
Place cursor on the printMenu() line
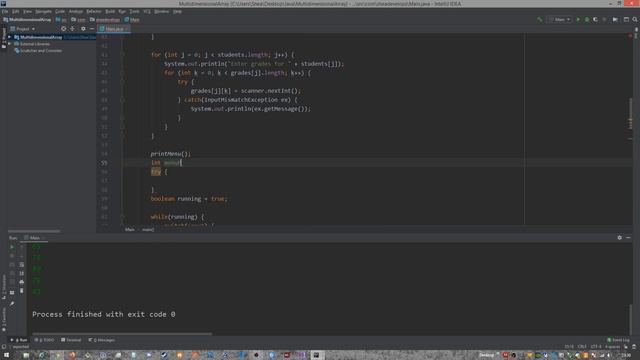171,154
